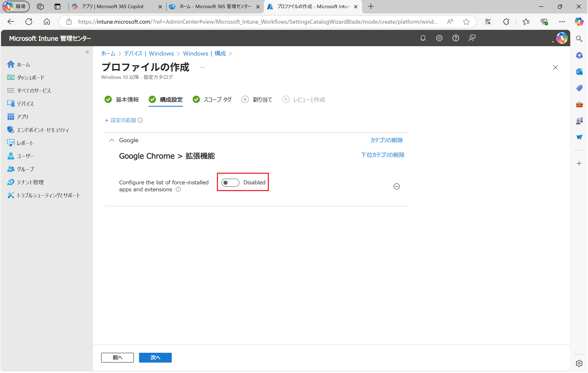The height and width of the screenshot is (373, 588).
Task: Open Intune portal settings gear
Action: pos(439,38)
